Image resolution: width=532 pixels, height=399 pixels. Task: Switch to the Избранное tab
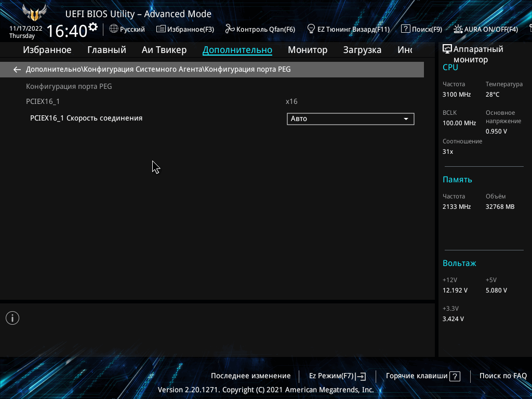tap(47, 50)
